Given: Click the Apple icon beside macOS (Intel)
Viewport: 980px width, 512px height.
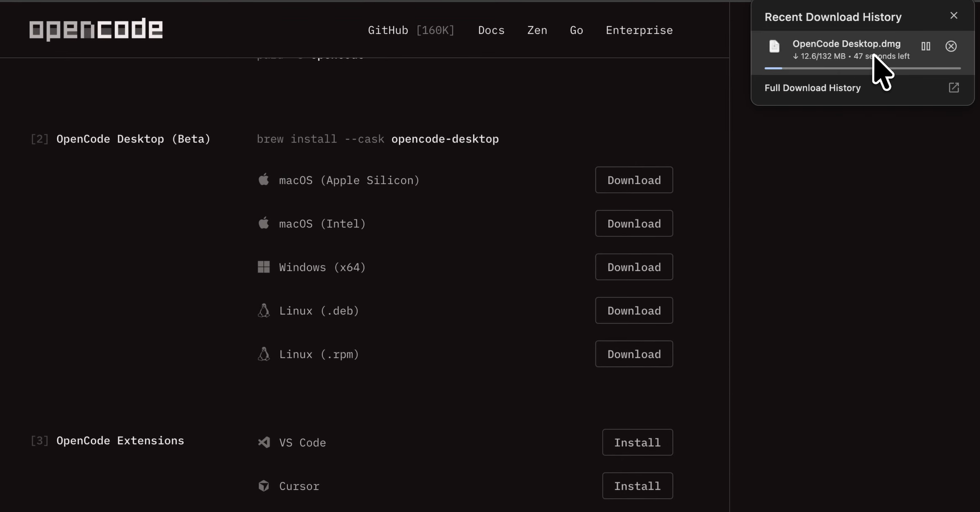Looking at the screenshot, I should click(263, 223).
